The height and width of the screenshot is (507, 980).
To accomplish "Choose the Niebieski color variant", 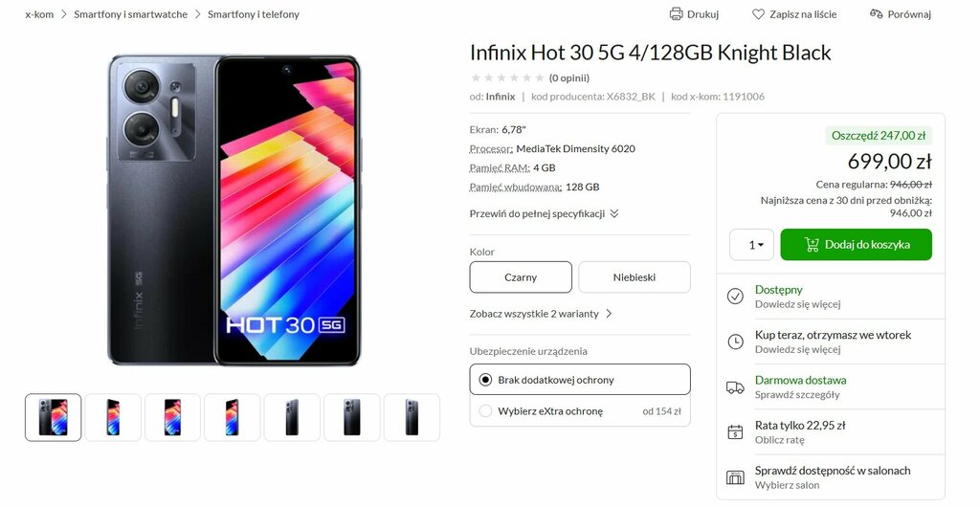I will coord(635,277).
